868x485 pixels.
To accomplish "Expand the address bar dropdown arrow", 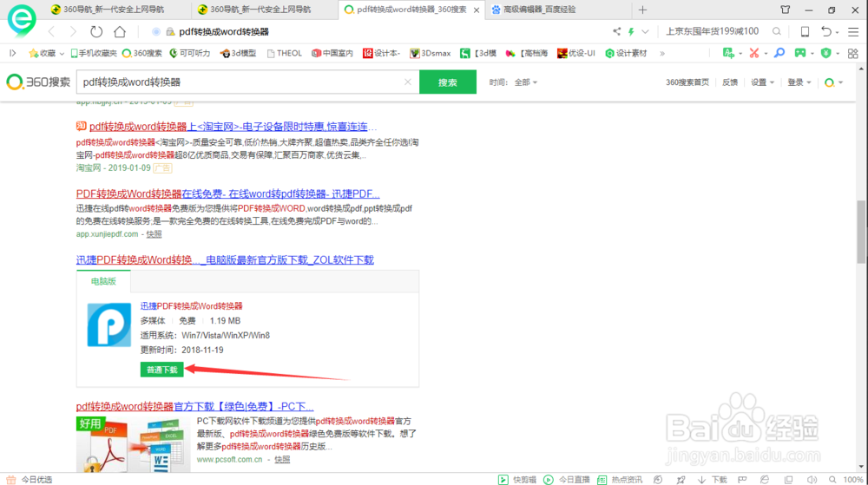I will [x=645, y=31].
